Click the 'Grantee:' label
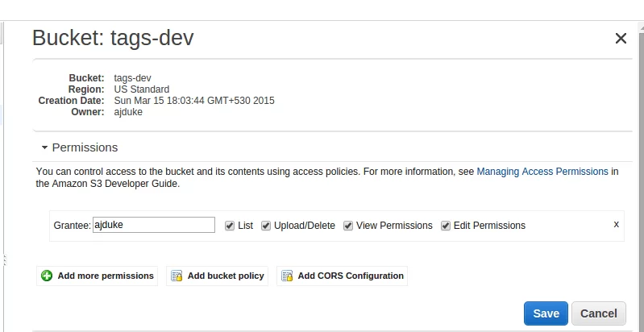 pyautogui.click(x=73, y=226)
